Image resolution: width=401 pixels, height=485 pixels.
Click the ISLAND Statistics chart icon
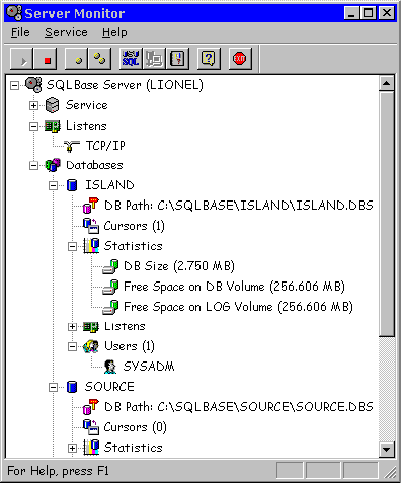click(x=91, y=246)
